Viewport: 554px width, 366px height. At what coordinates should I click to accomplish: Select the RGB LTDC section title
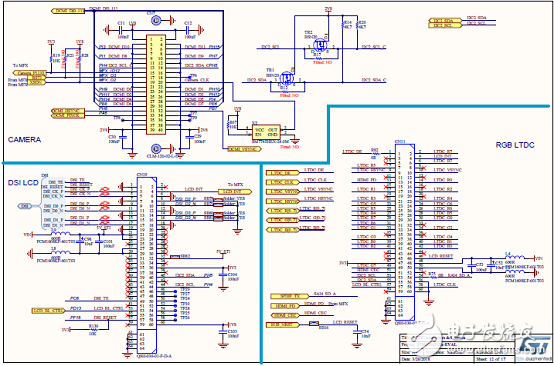tap(514, 145)
